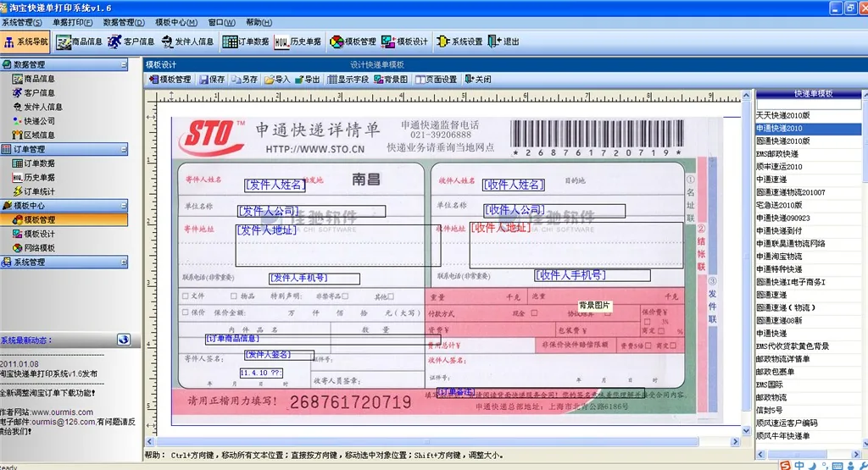This screenshot has width=868, height=470.
Task: Select the [订单商品信息] field box
Action: pos(323,340)
